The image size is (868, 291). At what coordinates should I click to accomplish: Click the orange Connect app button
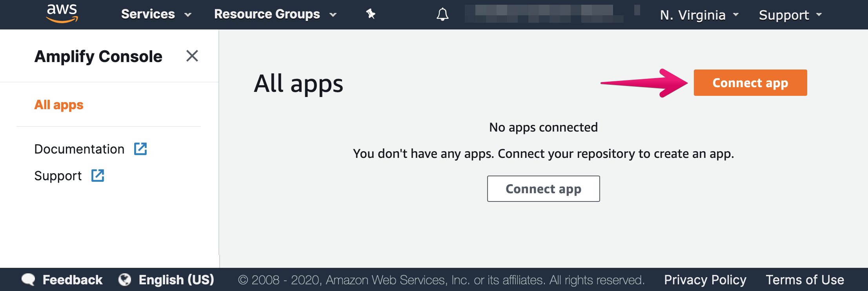coord(750,82)
